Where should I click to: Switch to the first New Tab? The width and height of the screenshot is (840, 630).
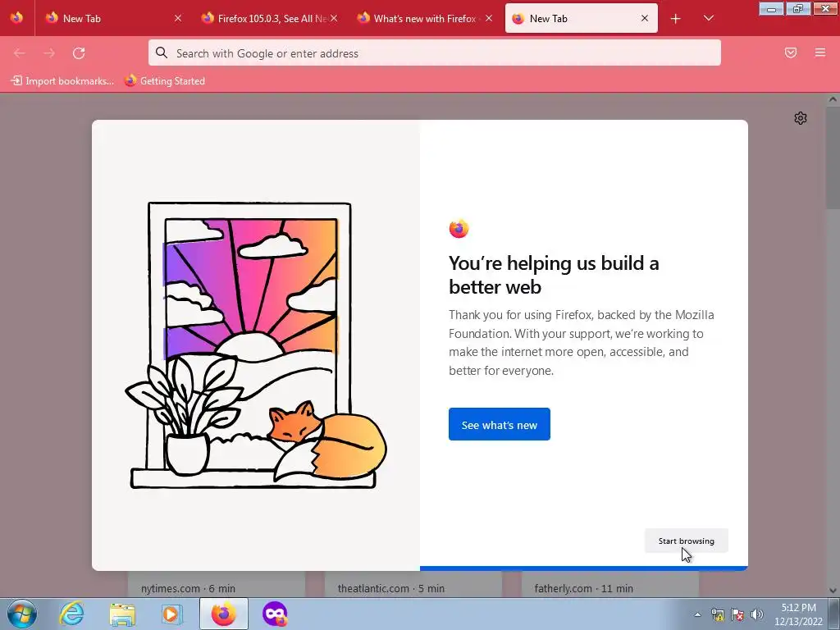(113, 18)
